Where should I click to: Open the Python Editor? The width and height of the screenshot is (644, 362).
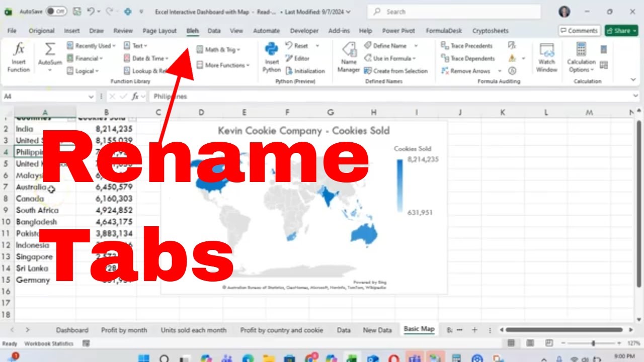pyautogui.click(x=297, y=58)
